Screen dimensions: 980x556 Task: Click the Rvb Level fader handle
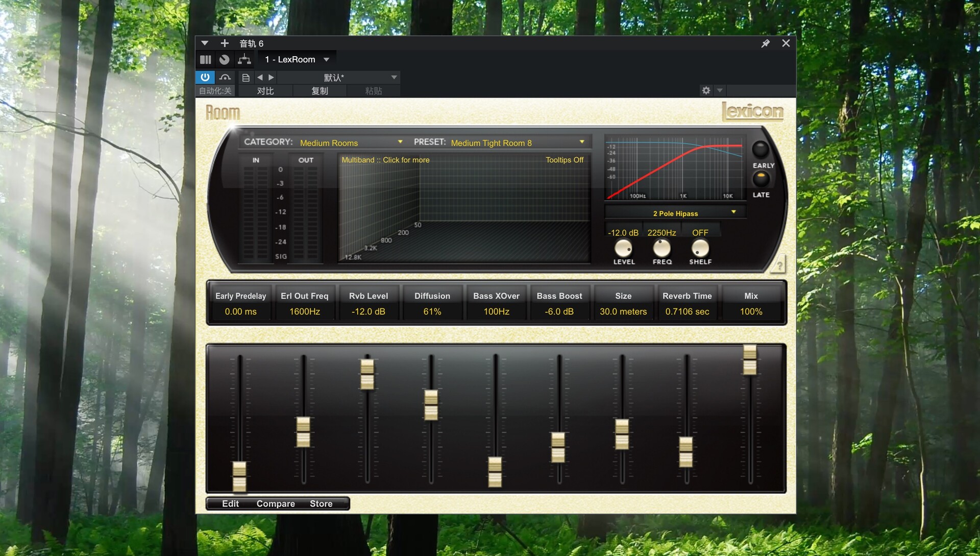click(367, 374)
